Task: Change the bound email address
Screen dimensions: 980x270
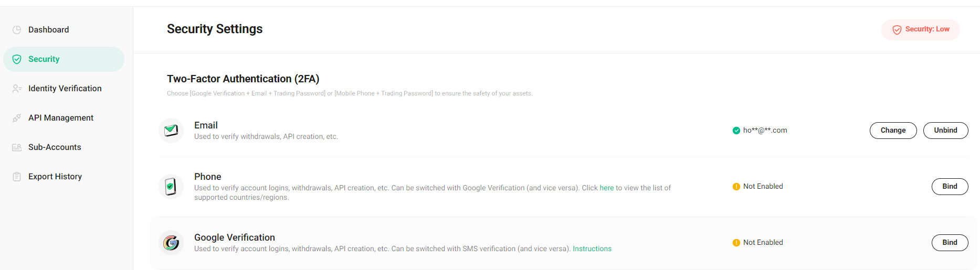Action: point(893,131)
